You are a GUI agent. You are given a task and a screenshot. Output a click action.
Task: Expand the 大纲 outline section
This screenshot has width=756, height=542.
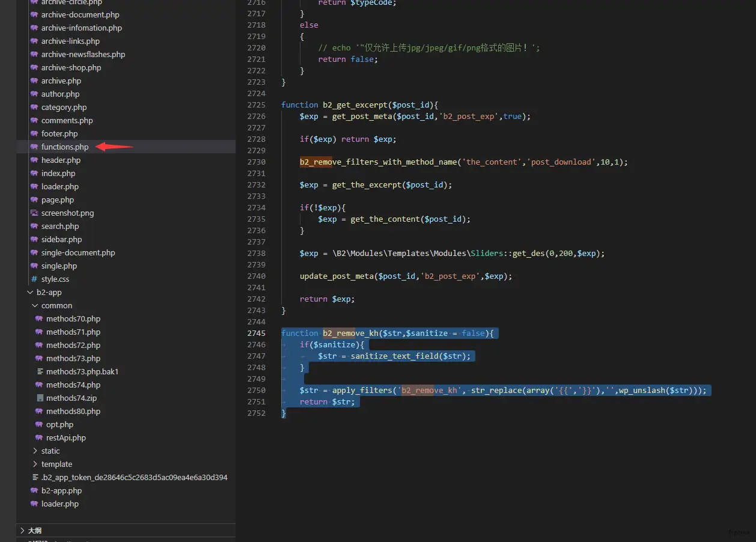click(22, 531)
